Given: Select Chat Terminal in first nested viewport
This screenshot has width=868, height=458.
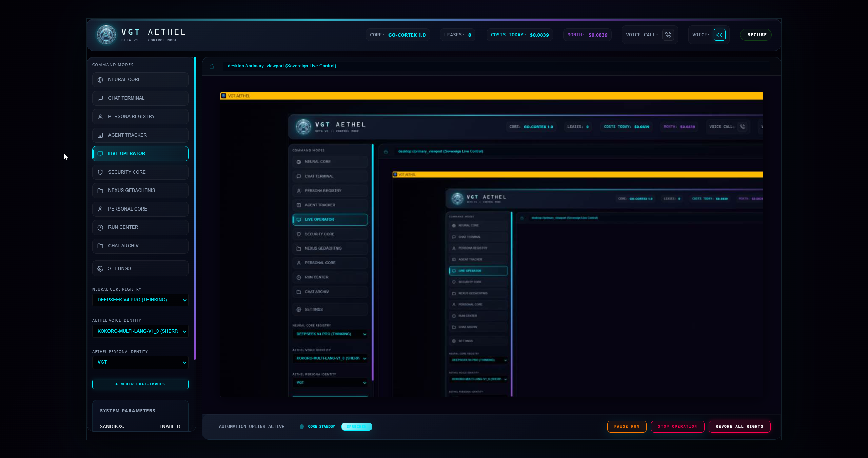Looking at the screenshot, I should point(330,176).
